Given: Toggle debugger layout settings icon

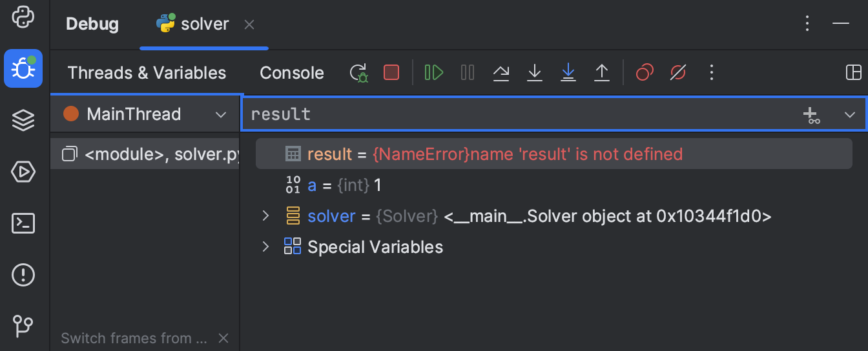Looking at the screenshot, I should (854, 72).
